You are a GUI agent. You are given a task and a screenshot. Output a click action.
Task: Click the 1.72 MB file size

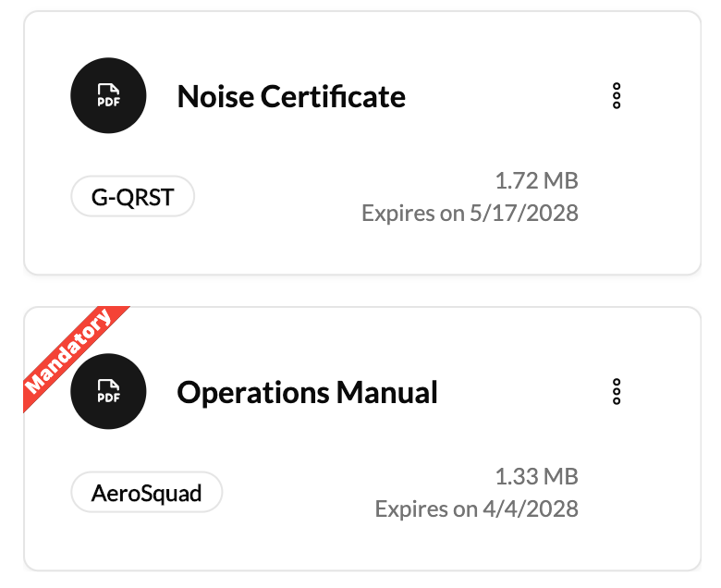tap(536, 180)
